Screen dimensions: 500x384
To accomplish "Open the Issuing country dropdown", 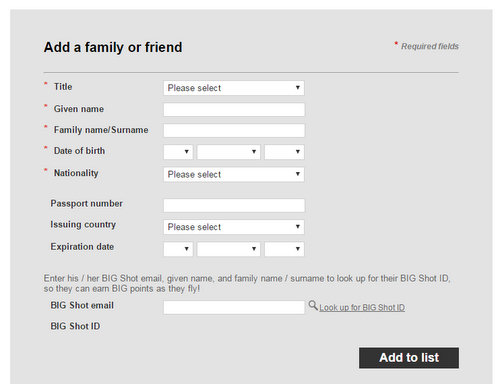I will click(234, 227).
